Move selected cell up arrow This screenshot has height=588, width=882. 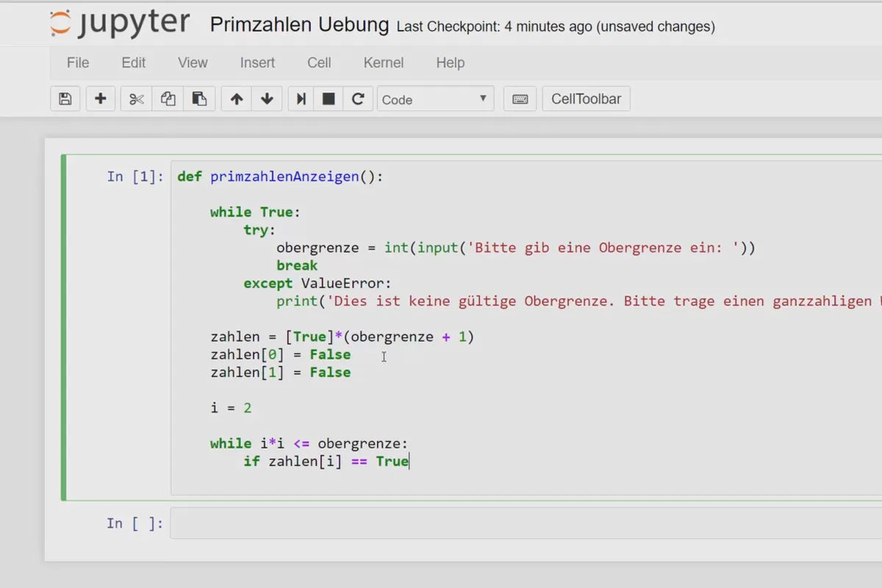(x=237, y=99)
